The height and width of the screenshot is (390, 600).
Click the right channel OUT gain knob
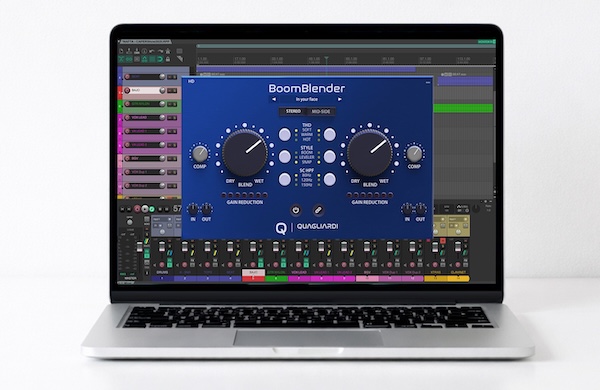[x=420, y=209]
